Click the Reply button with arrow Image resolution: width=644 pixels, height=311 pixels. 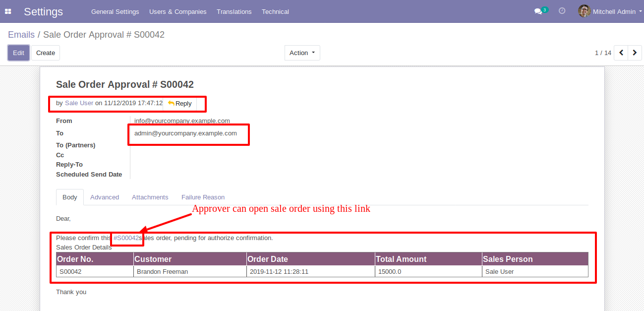(x=179, y=104)
